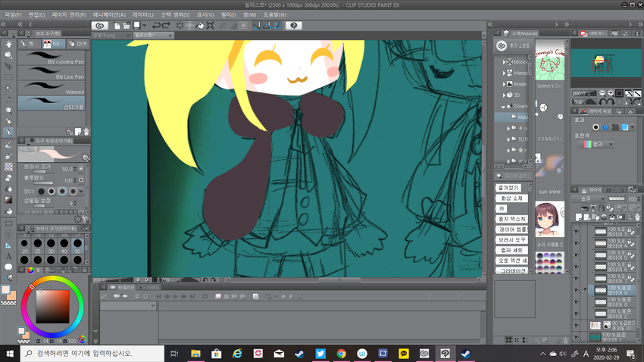The width and height of the screenshot is (644, 362).
Task: Open Clip Studio launcher icon in command bar
Action: coord(100,26)
